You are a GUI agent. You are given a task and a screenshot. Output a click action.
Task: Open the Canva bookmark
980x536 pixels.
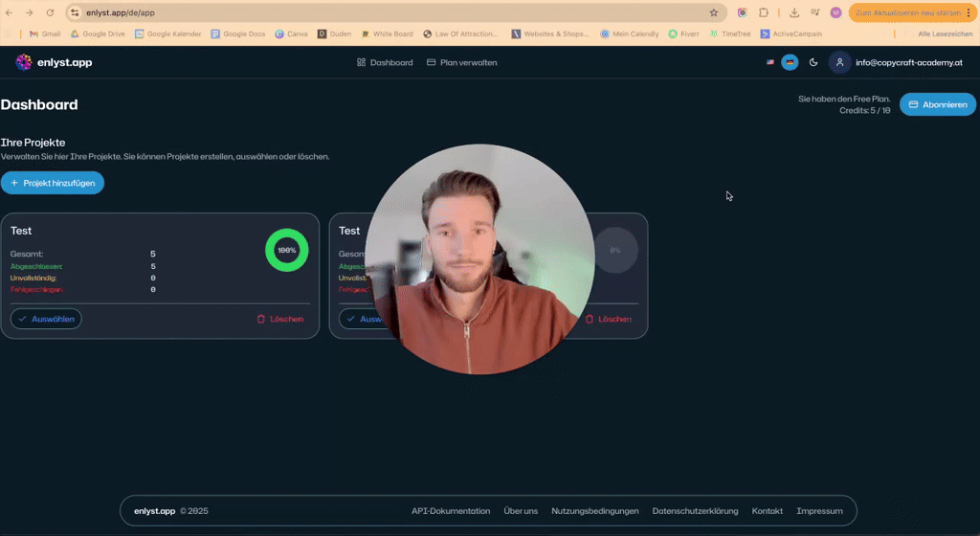tap(291, 33)
